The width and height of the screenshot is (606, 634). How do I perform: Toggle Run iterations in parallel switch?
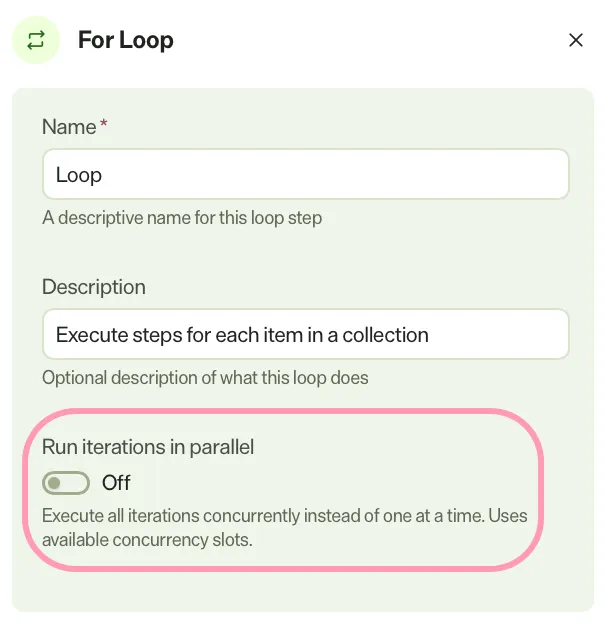click(x=66, y=482)
